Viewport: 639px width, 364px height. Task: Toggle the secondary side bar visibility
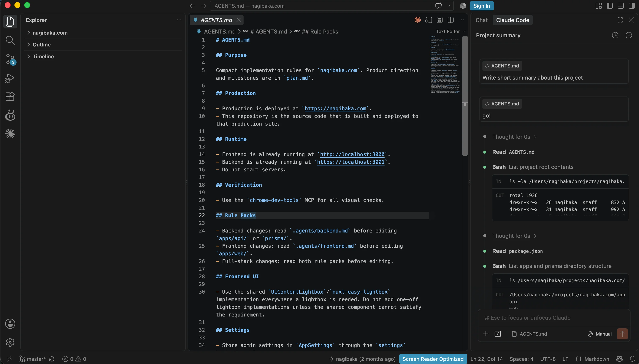coord(632,6)
